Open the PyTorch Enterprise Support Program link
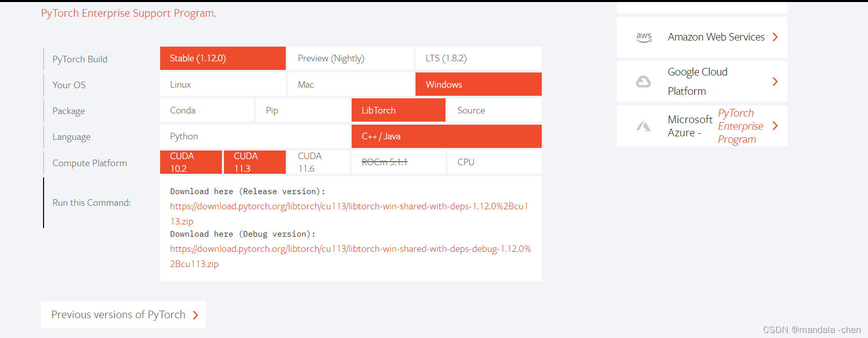 [128, 13]
